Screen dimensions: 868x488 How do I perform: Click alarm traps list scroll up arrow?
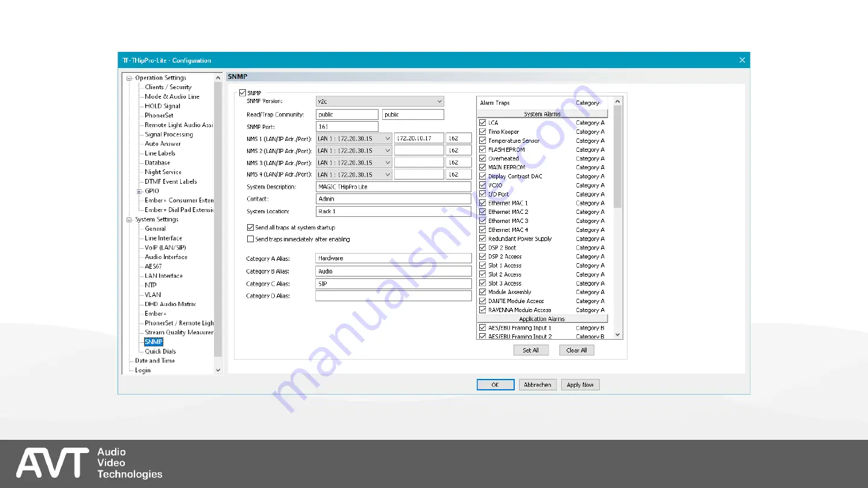(x=618, y=102)
